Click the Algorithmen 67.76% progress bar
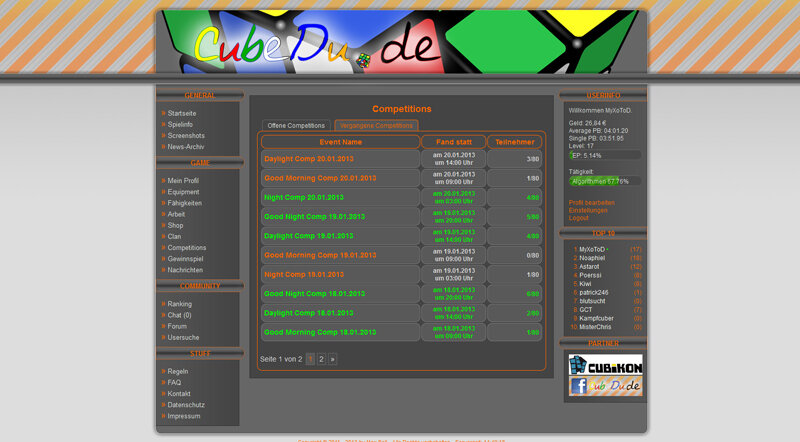This screenshot has width=800, height=442. coord(605,181)
